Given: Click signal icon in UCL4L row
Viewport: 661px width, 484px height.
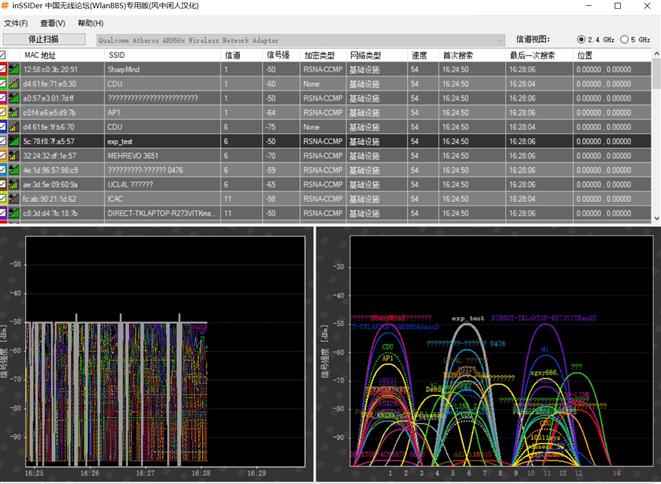Looking at the screenshot, I should click(14, 184).
